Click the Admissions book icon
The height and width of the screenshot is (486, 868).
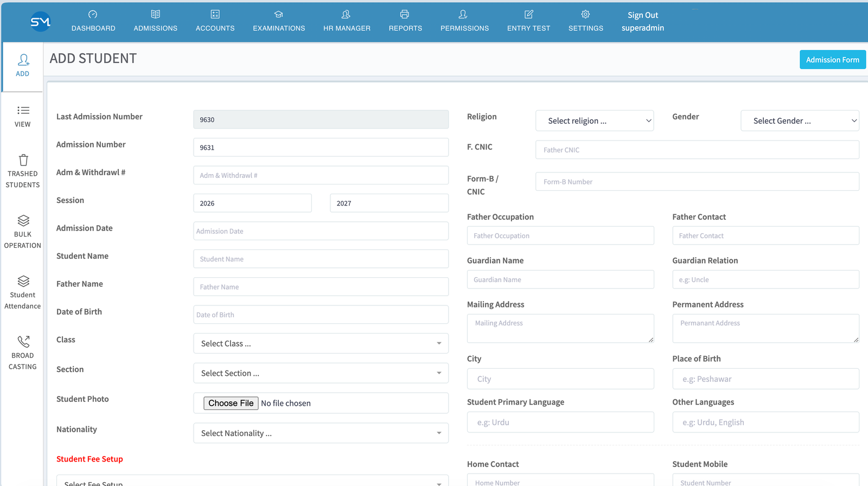pyautogui.click(x=156, y=14)
